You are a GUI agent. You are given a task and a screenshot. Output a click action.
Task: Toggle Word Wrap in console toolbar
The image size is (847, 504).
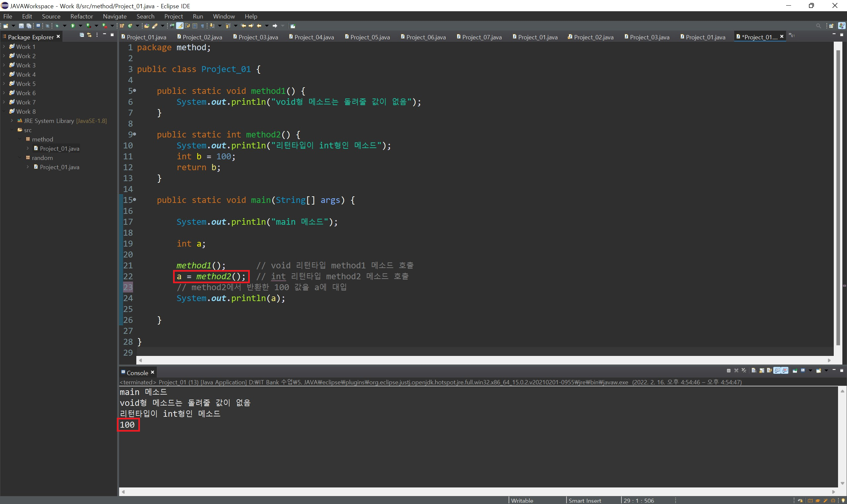pyautogui.click(x=769, y=370)
